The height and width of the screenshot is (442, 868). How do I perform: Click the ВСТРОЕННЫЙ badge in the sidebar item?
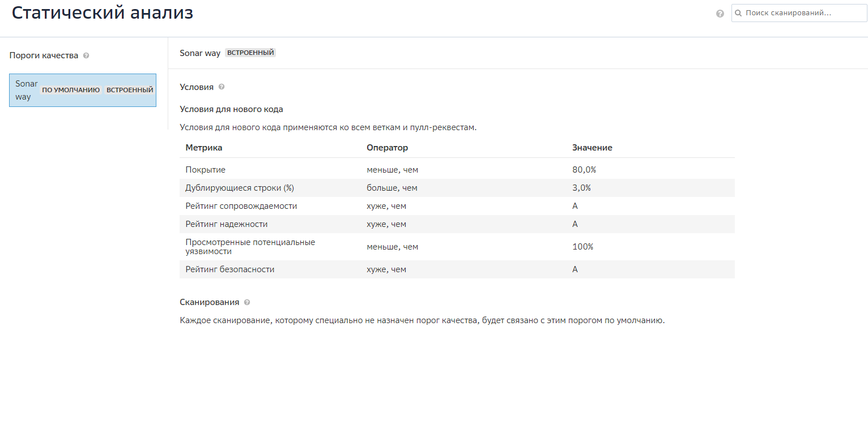(130, 90)
